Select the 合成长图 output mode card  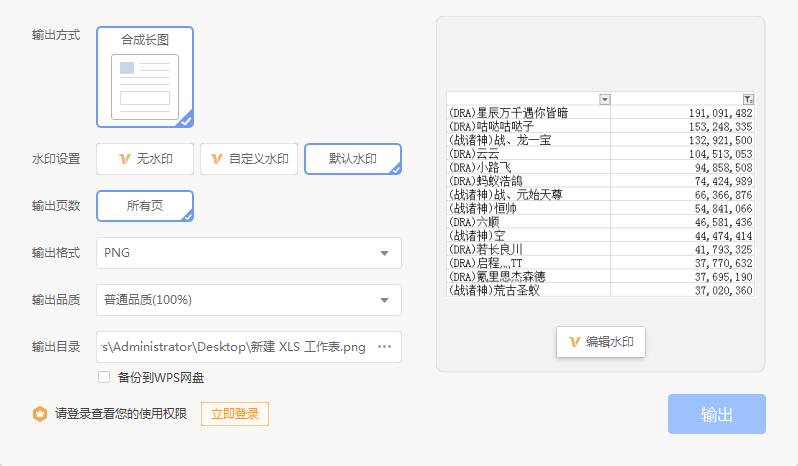click(x=145, y=77)
